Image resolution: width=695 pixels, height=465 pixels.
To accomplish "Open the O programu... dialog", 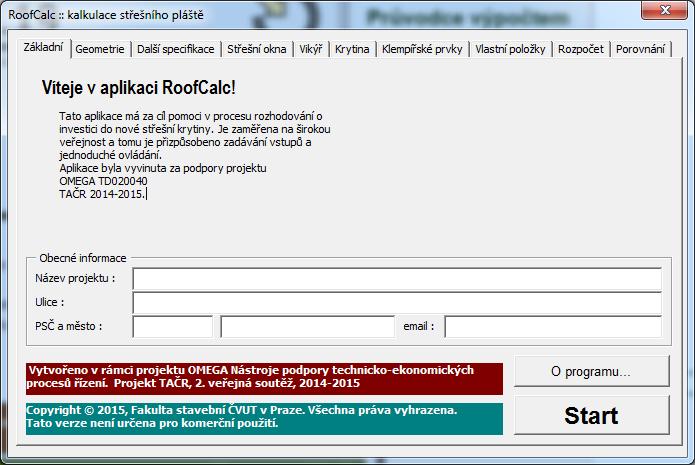I will point(592,371).
